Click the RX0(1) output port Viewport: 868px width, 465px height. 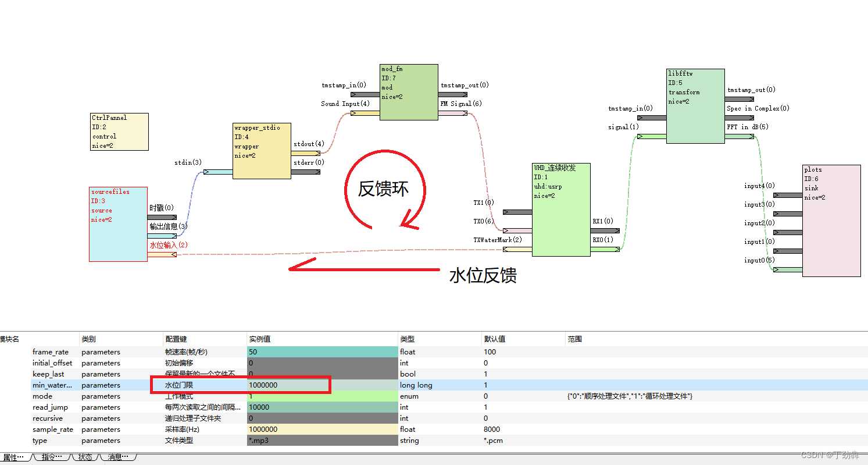605,249
